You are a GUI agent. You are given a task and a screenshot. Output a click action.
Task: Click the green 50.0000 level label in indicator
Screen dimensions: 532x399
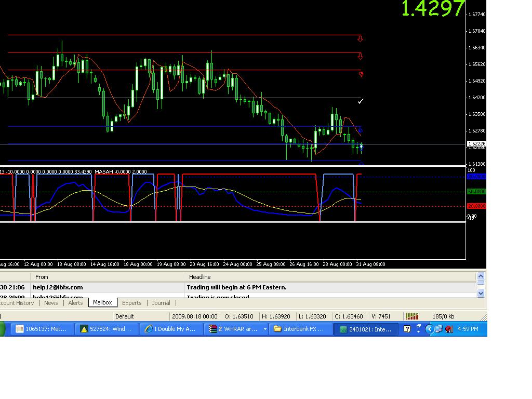[x=476, y=191]
